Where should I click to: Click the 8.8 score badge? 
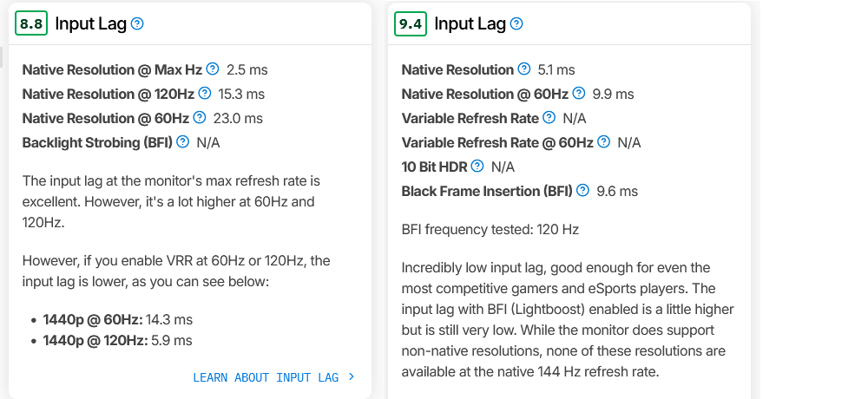pyautogui.click(x=31, y=23)
